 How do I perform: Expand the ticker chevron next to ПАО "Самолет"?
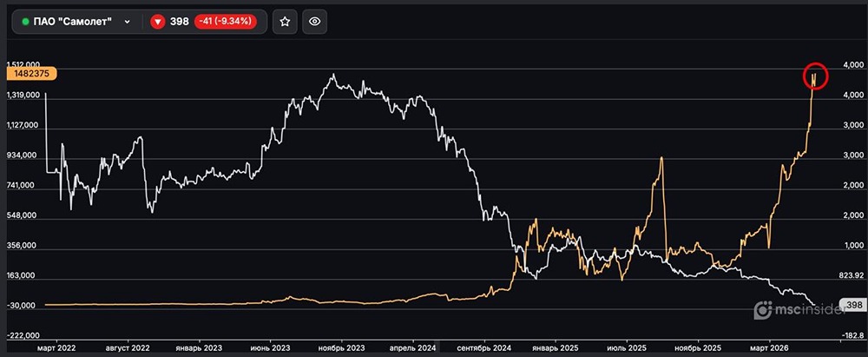[x=128, y=22]
